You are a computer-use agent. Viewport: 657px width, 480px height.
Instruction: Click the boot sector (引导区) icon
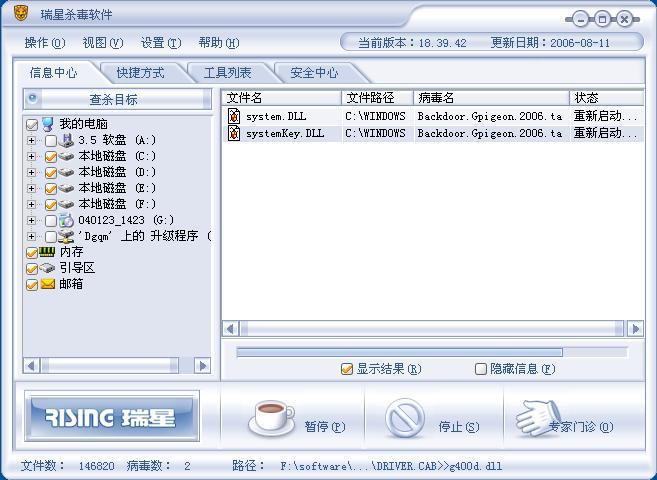click(47, 268)
